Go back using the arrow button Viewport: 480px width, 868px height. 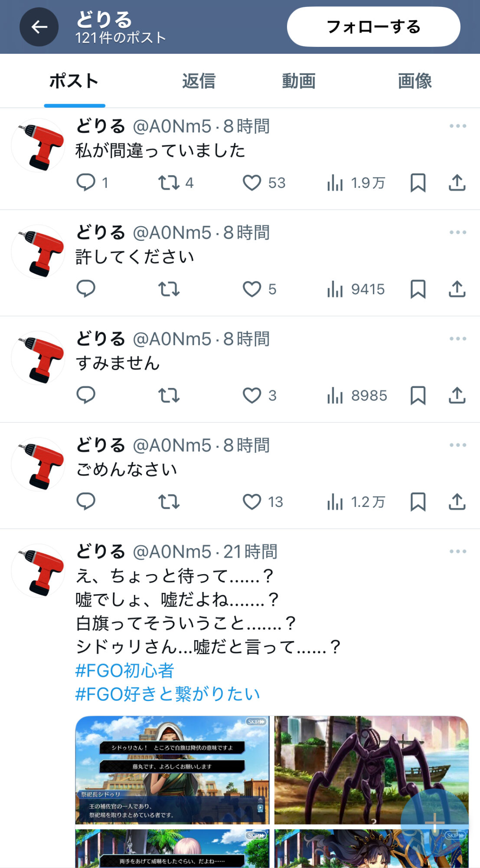(x=39, y=27)
